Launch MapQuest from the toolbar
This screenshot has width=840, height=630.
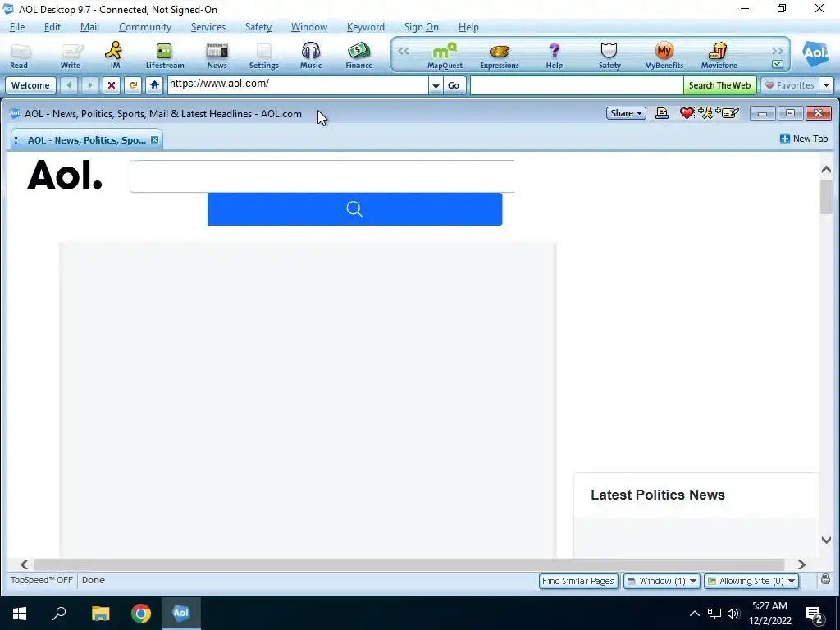445,56
